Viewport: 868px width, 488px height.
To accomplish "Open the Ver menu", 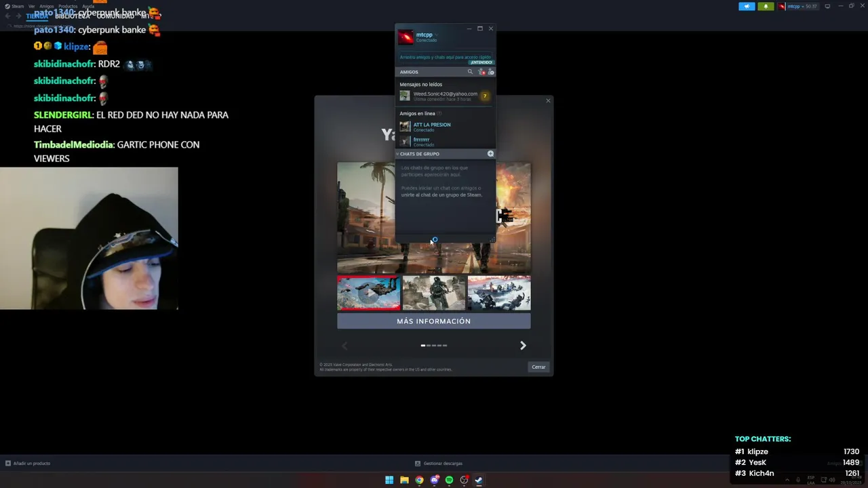I will [31, 6].
